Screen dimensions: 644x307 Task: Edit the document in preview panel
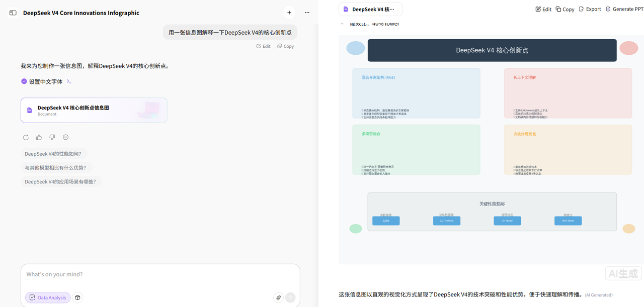click(543, 9)
